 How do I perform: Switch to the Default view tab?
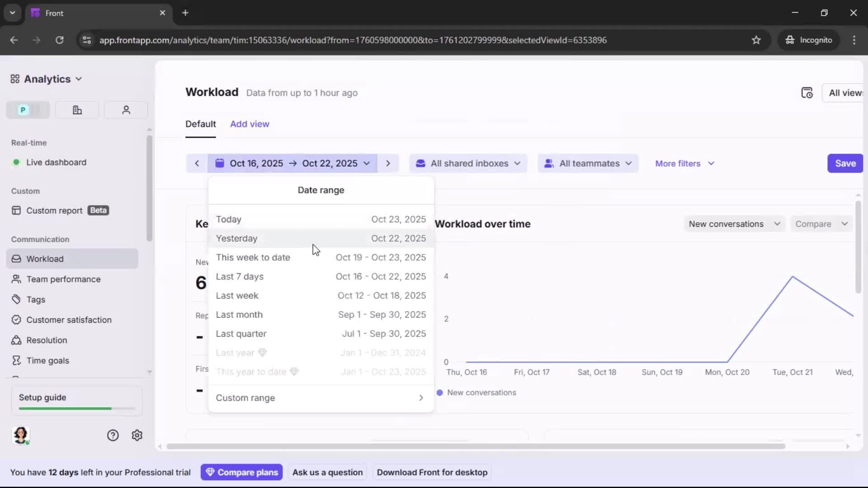(201, 124)
